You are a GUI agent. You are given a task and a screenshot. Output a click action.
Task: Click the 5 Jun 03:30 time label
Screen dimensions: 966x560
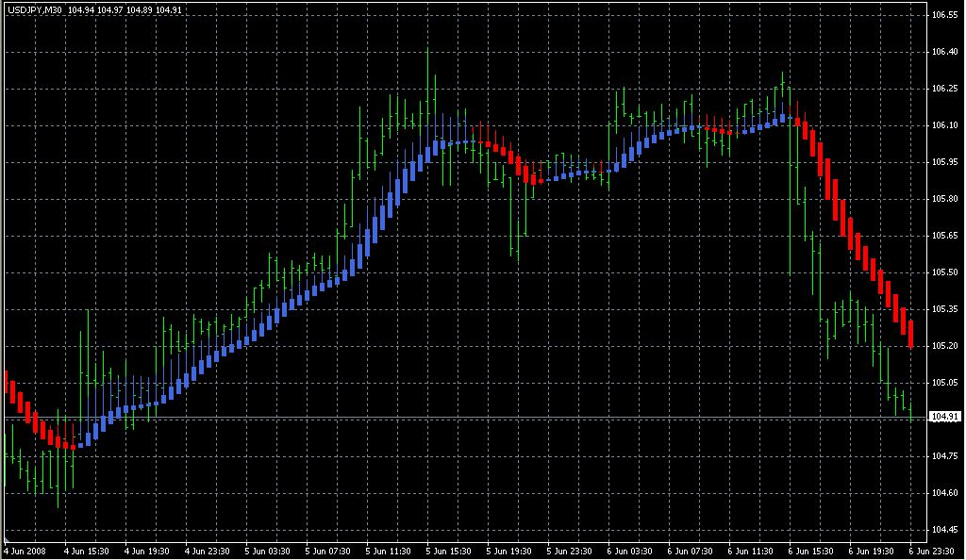point(268,551)
